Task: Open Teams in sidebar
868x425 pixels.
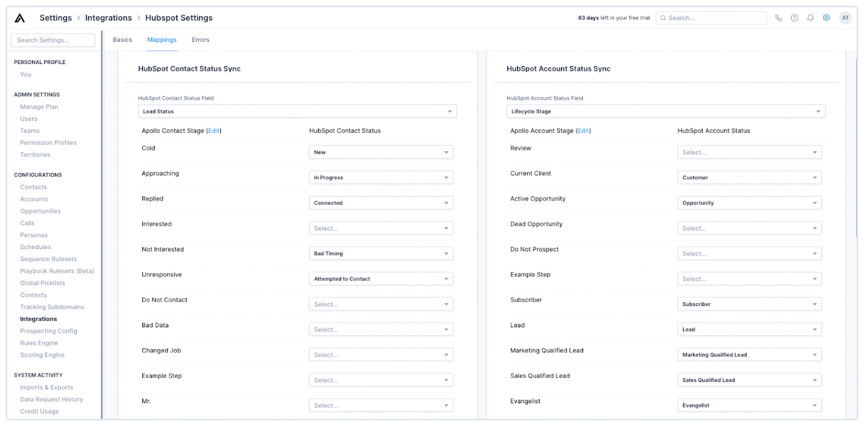Action: 30,131
